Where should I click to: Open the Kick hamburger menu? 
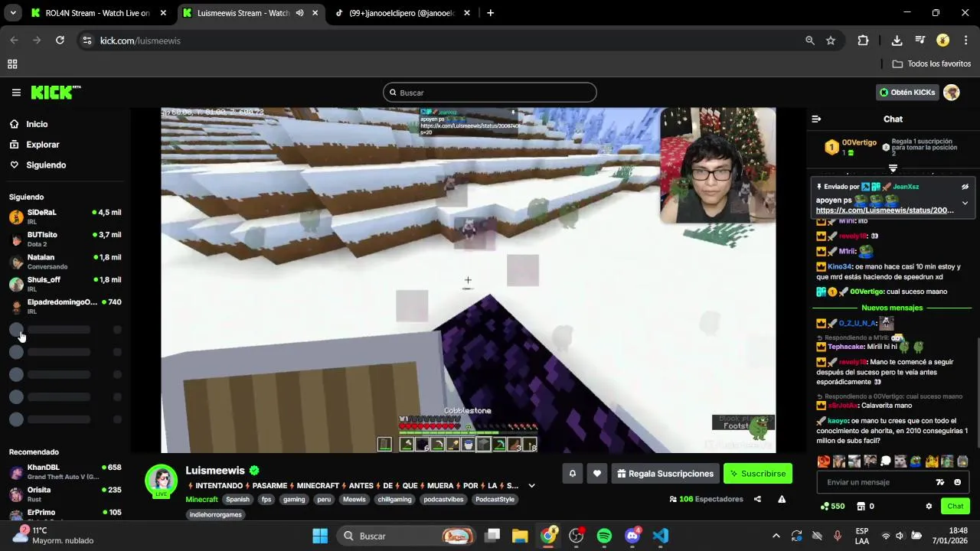pos(16,93)
